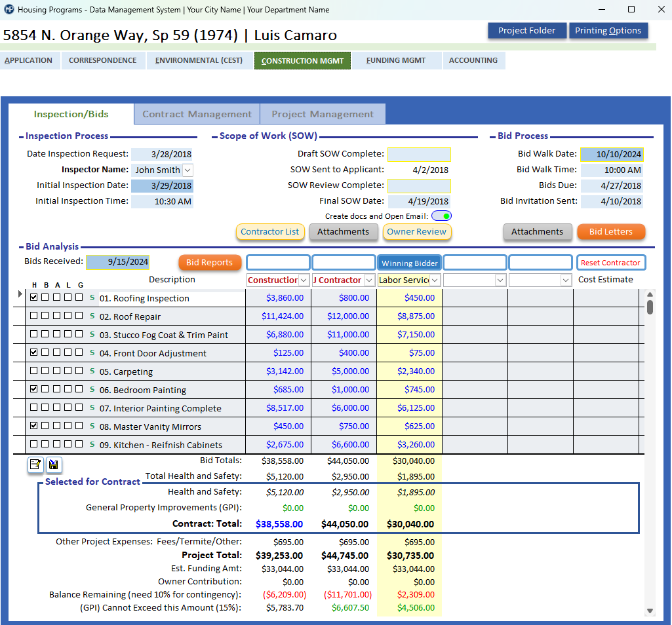Open Printing Options
The height and width of the screenshot is (625, 672).
(608, 30)
